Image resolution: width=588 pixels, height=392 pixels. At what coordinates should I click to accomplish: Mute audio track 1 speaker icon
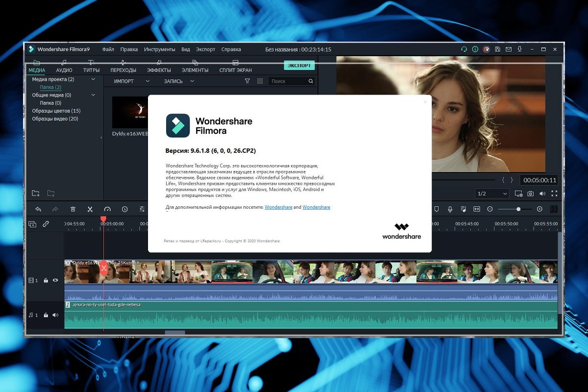tap(55, 315)
